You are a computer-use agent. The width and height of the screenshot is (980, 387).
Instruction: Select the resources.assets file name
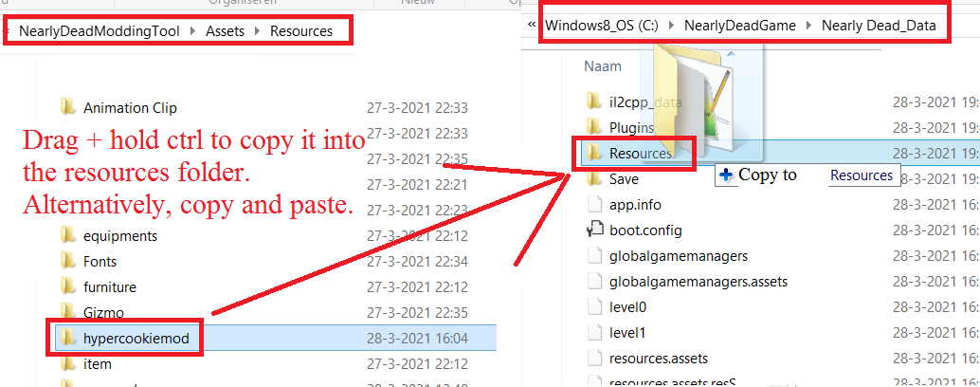(658, 359)
